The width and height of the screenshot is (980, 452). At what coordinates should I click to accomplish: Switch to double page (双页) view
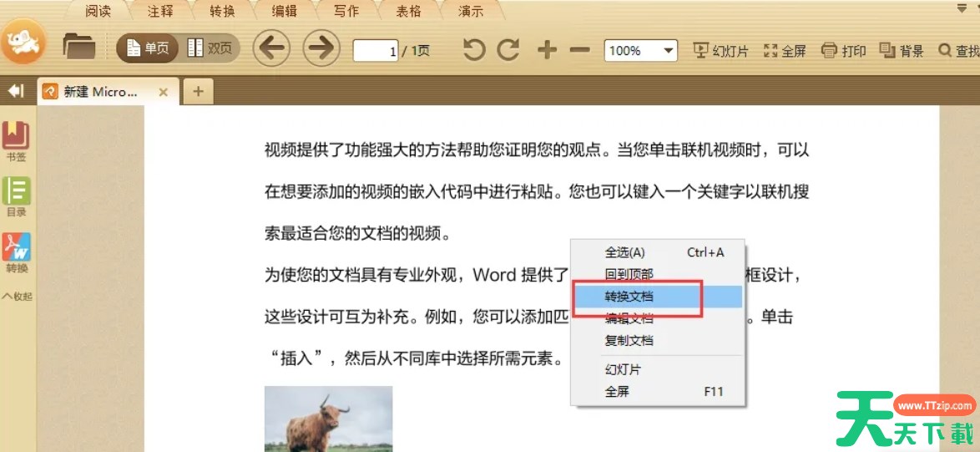pyautogui.click(x=210, y=48)
